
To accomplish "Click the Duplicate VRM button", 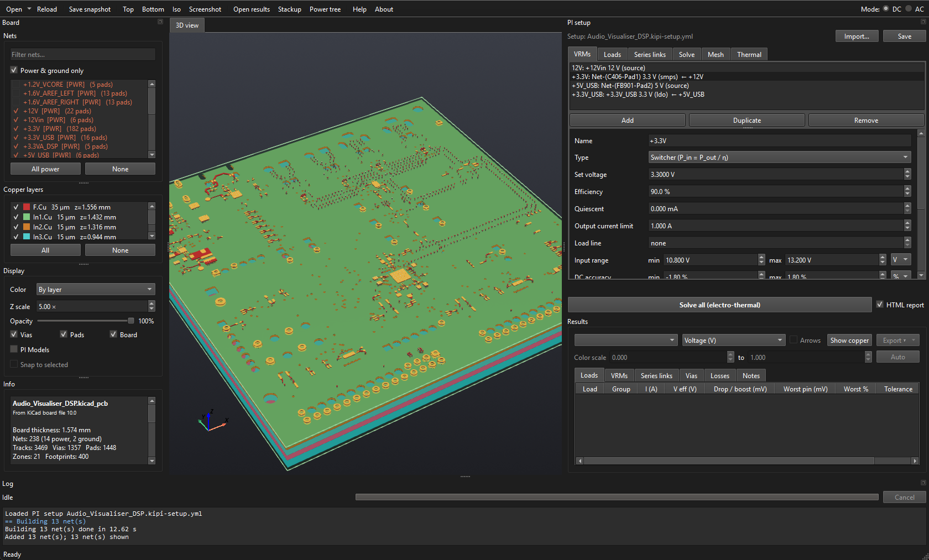I will (x=747, y=121).
